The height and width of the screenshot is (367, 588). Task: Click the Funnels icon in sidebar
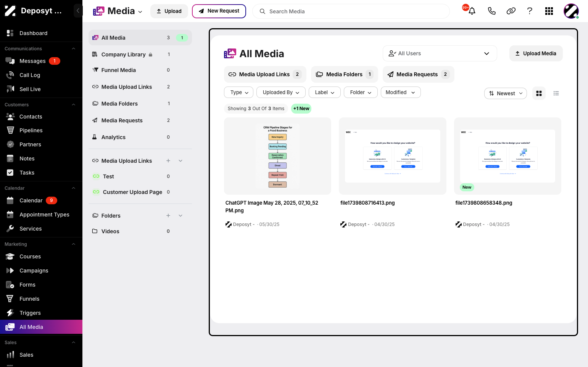[x=10, y=299]
